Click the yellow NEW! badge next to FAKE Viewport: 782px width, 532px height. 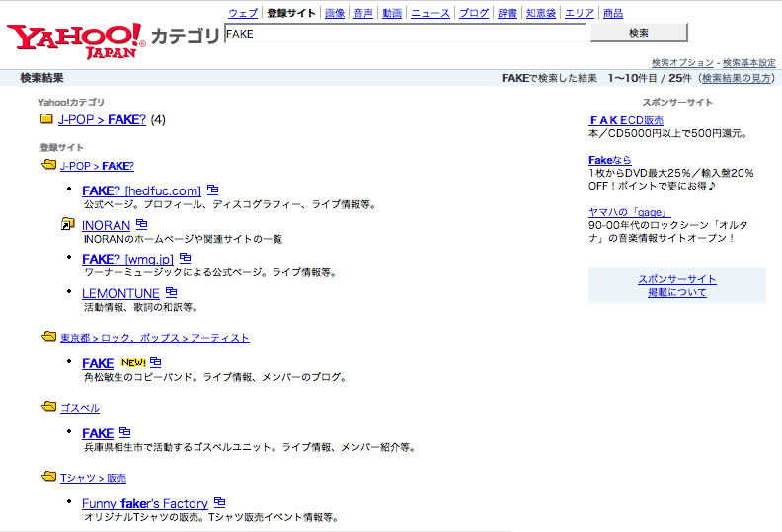[x=133, y=362]
